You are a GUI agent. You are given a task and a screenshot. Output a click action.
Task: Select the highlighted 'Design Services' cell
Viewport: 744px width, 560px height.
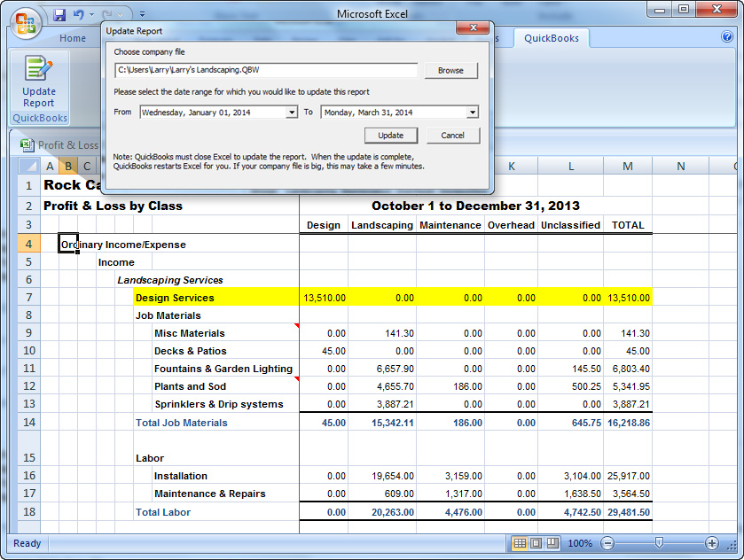(216, 298)
